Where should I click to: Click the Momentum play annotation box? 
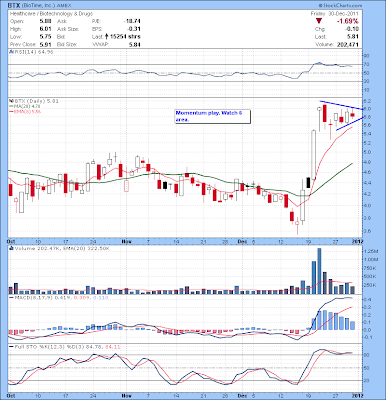coord(213,116)
